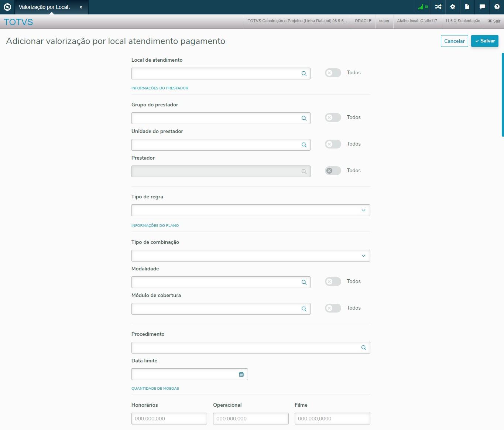
Task: Enable Todos switch for Grupo do prestador
Action: [333, 117]
